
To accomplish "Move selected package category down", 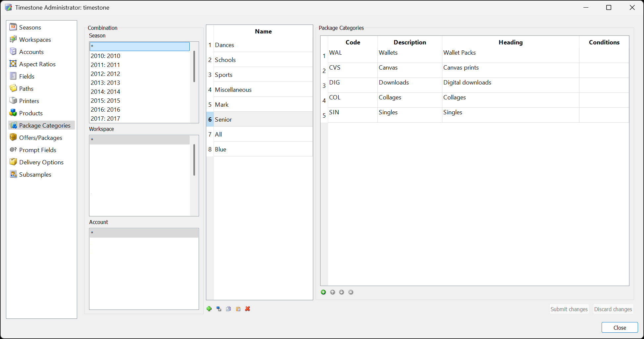I will (342, 292).
